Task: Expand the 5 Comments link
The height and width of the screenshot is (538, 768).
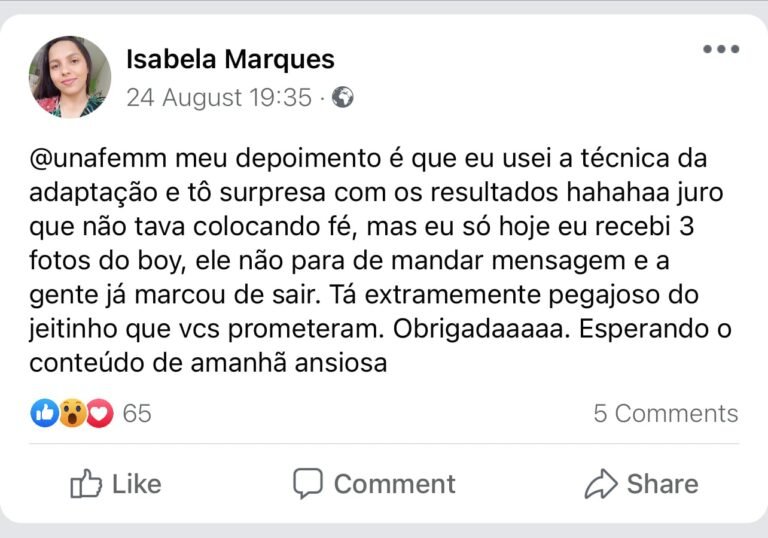Action: click(665, 413)
